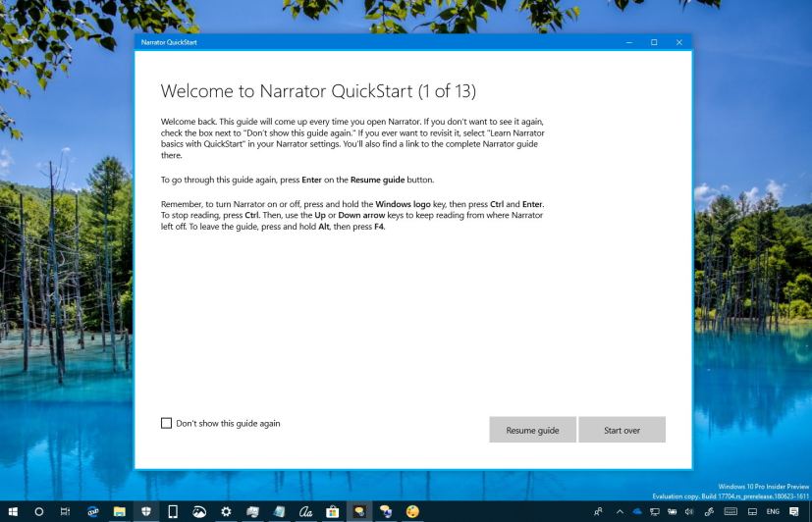Open Windows Security shield icon
Screen dimensions: 812x522
pos(146,511)
